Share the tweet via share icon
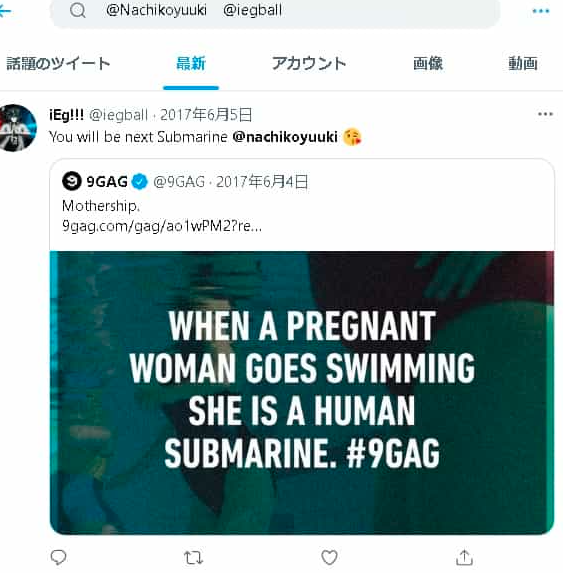Screen dimensions: 563x573 pyautogui.click(x=464, y=557)
